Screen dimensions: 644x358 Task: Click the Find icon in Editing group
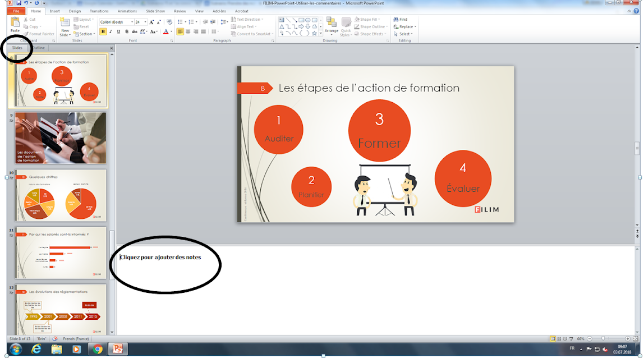[401, 19]
